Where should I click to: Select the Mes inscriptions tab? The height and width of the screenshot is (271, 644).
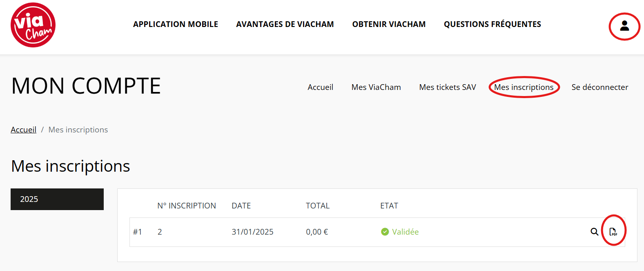(524, 87)
